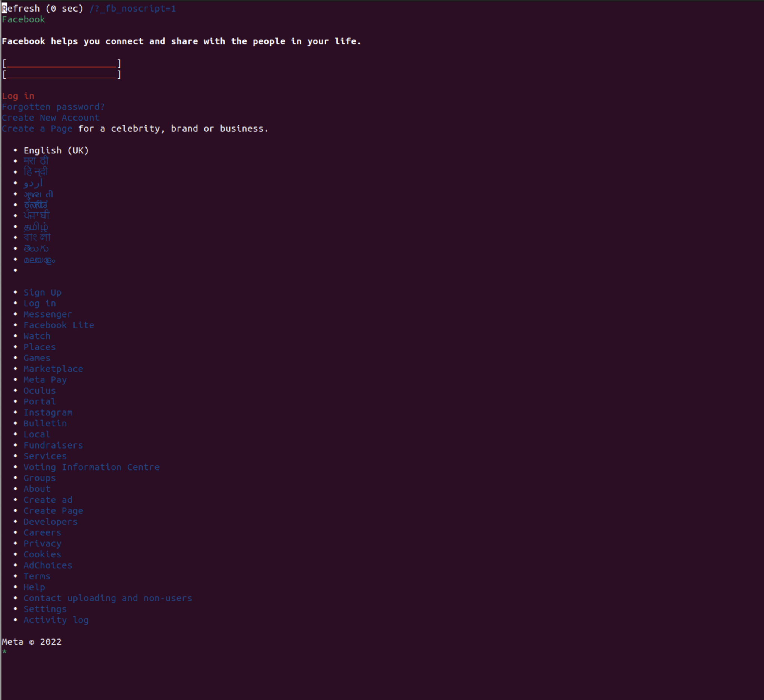Open the Meta Pay link
This screenshot has width=764, height=700.
tap(45, 380)
